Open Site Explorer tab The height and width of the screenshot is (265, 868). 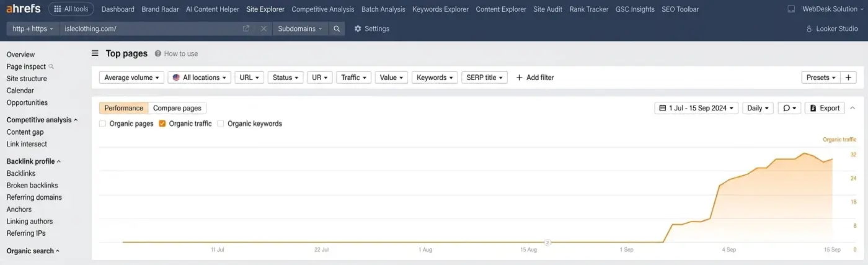point(265,9)
